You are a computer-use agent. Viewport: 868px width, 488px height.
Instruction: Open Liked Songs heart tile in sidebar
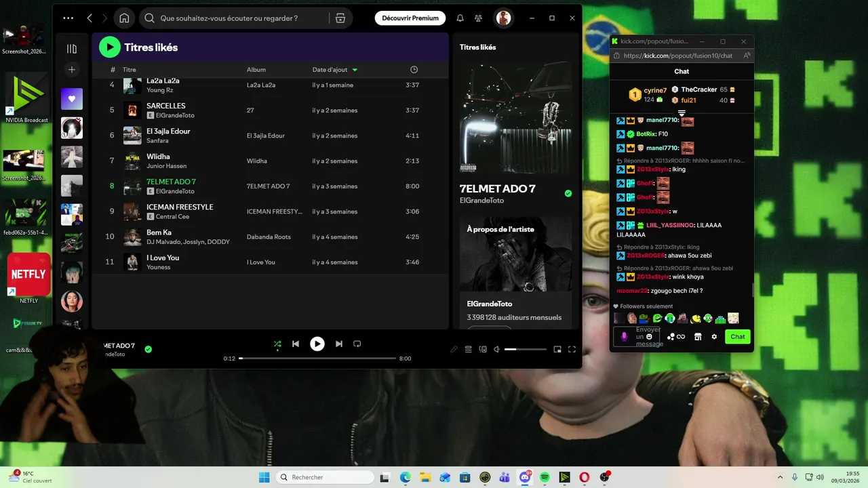pos(72,99)
